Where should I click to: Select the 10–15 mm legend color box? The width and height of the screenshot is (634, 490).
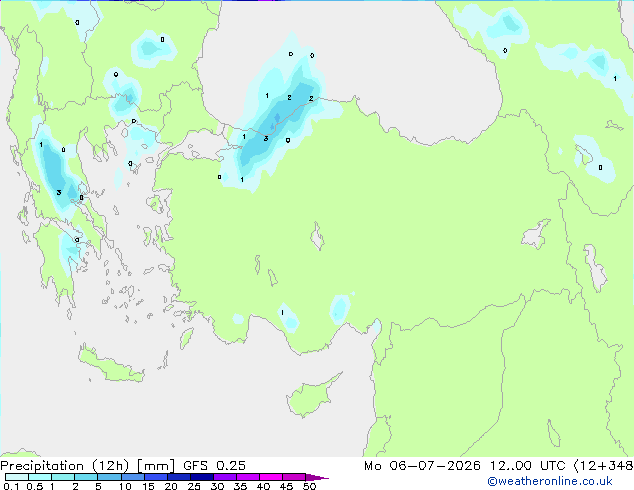pyautogui.click(x=132, y=477)
